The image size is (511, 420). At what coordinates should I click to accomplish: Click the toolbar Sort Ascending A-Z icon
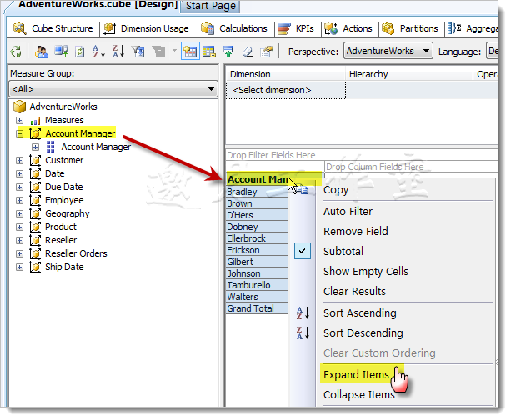click(98, 52)
